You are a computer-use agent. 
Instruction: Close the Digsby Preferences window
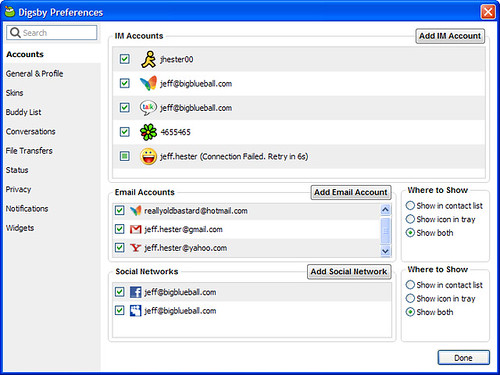click(488, 12)
